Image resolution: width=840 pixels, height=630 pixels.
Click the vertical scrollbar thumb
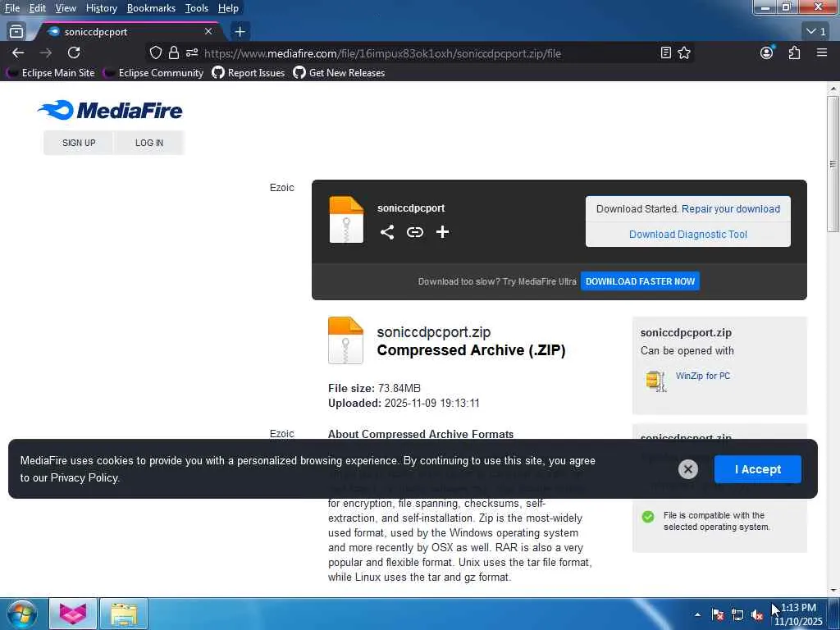[833, 164]
